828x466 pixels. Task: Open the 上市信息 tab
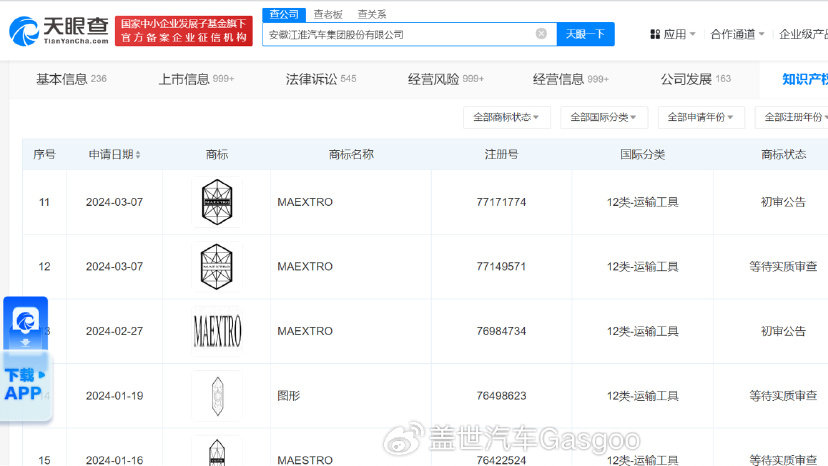point(196,79)
